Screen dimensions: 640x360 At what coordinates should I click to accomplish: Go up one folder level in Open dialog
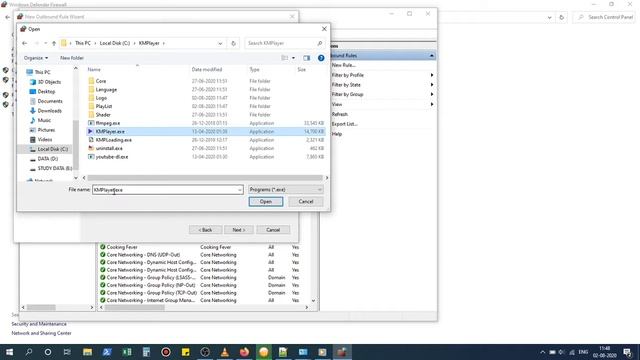pos(54,43)
